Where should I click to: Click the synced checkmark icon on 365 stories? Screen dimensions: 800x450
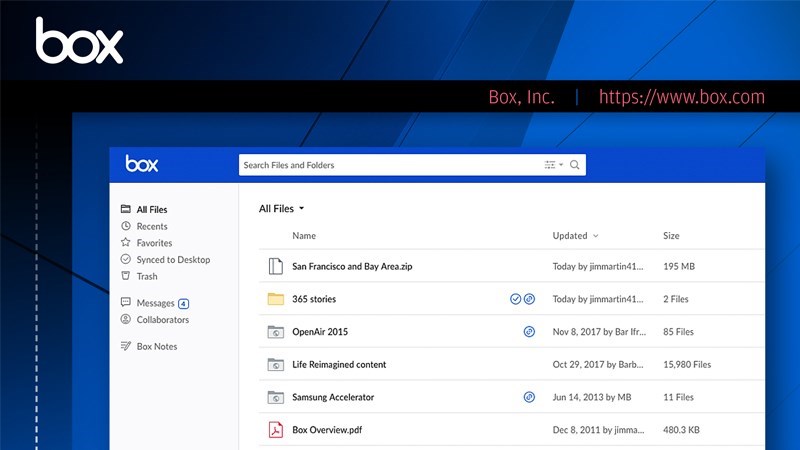515,299
